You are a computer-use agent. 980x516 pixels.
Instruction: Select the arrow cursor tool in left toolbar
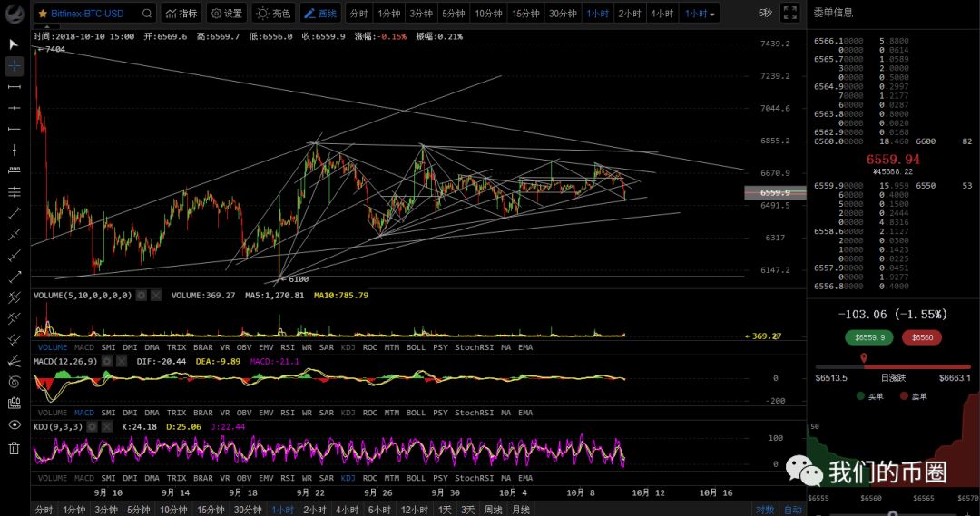click(x=14, y=44)
